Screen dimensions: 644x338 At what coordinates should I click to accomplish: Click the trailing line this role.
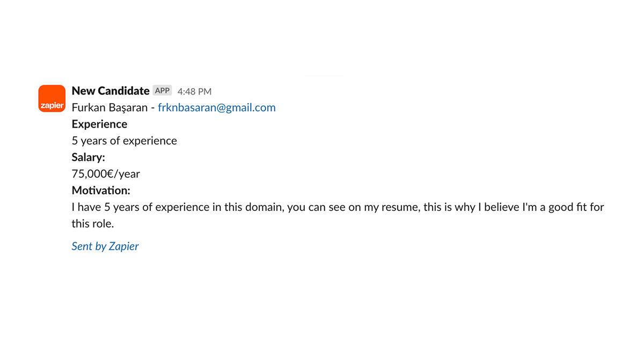pos(93,224)
